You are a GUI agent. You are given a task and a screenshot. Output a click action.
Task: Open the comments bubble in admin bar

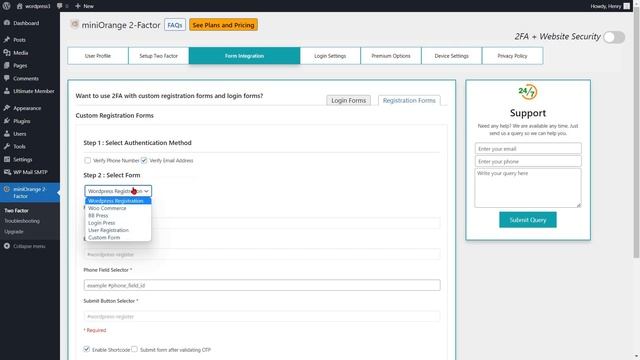click(x=60, y=6)
